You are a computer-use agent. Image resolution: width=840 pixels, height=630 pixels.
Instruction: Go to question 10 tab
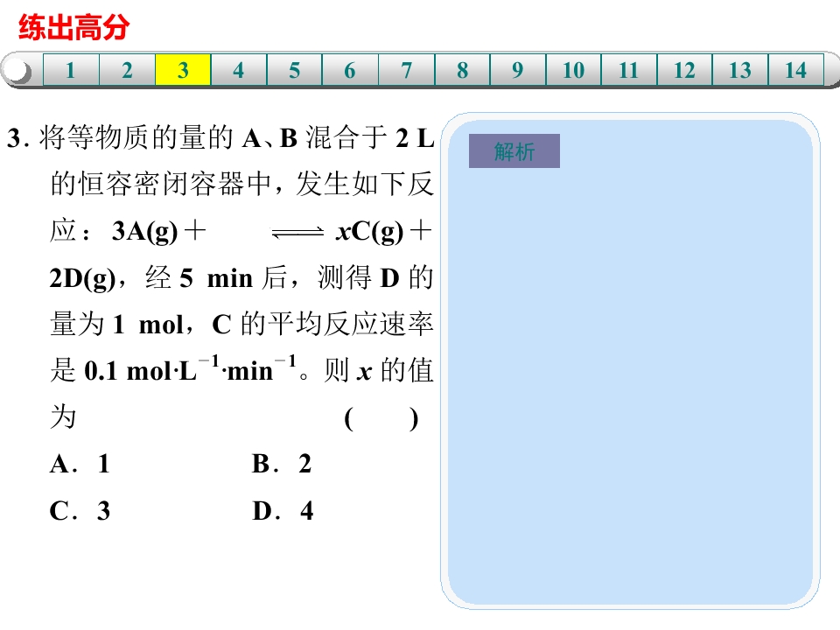coord(573,70)
